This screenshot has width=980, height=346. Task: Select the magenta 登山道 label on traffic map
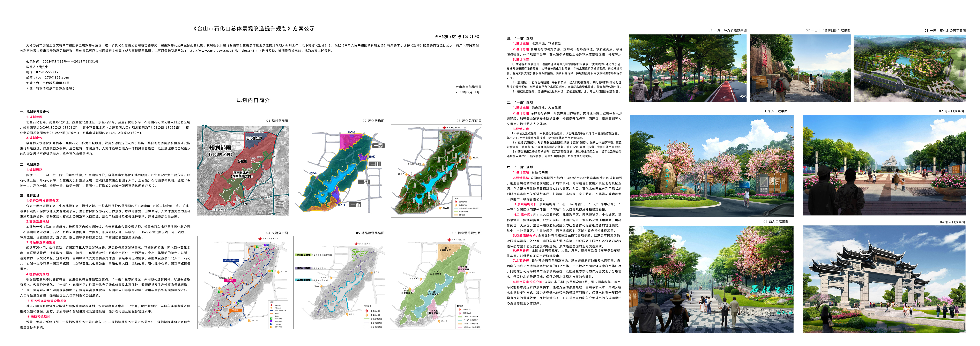coord(230,280)
